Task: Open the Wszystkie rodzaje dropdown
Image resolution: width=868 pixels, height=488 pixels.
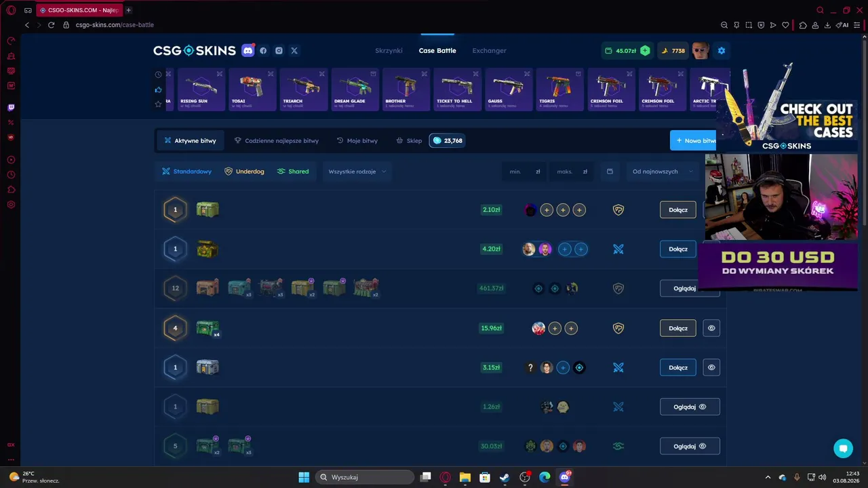Action: coord(357,171)
